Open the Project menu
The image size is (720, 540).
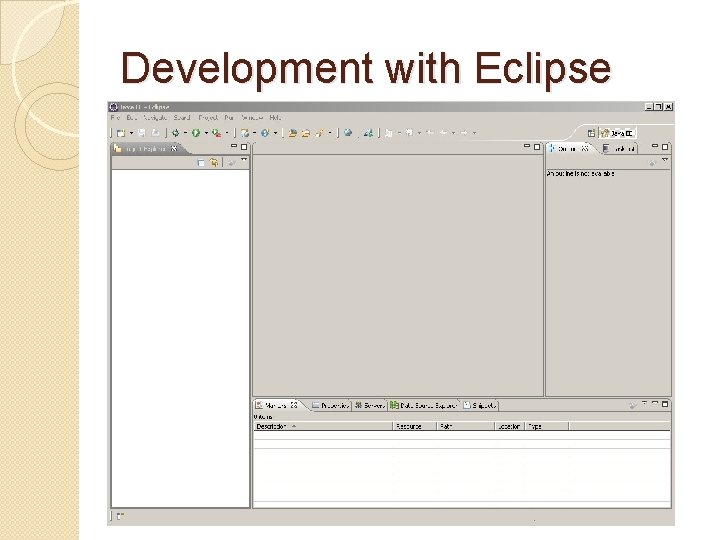208,118
